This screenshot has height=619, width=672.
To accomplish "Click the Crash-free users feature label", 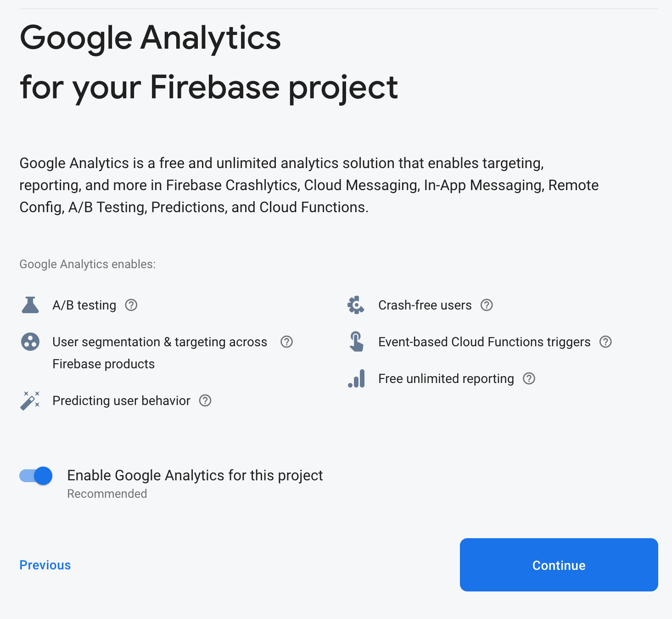I will (x=425, y=305).
